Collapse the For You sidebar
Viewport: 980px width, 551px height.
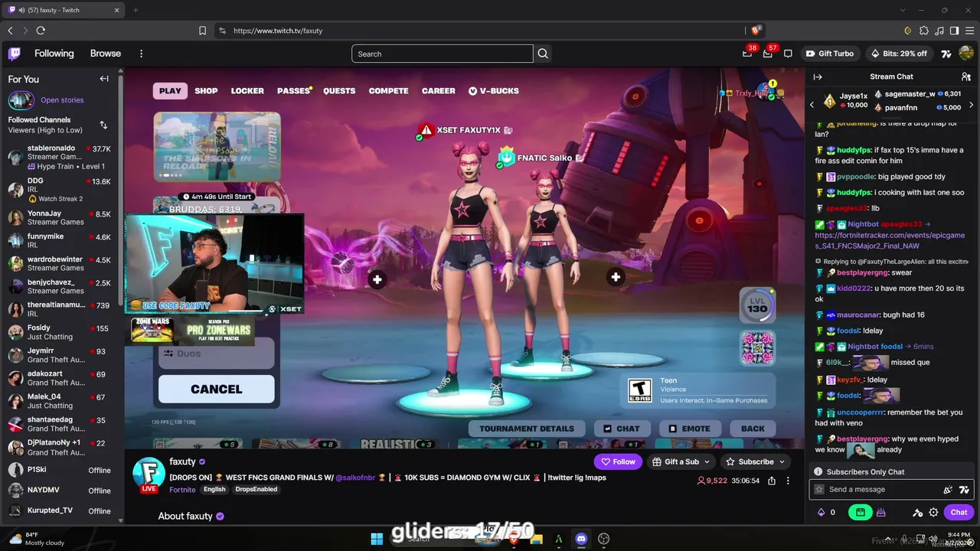104,79
